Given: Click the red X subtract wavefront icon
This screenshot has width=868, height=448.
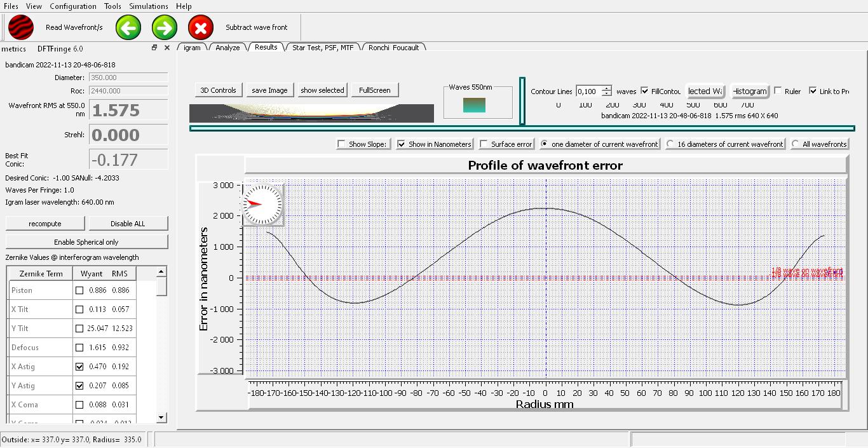Looking at the screenshot, I should (201, 27).
